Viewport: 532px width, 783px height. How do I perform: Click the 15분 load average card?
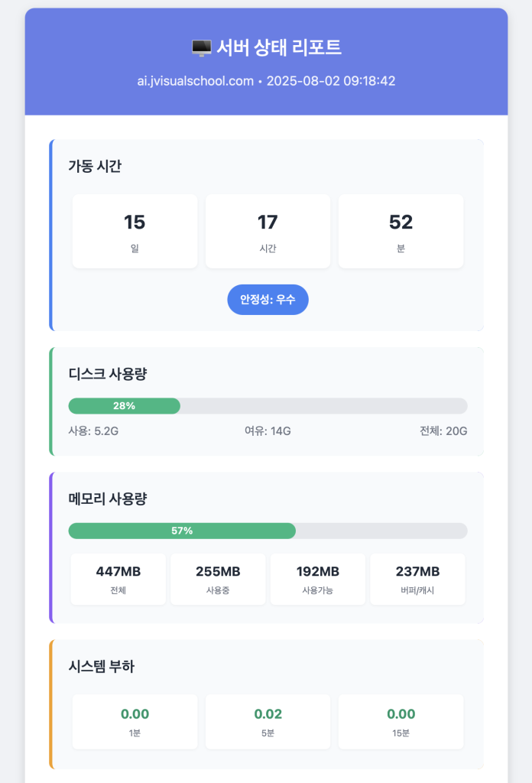pyautogui.click(x=401, y=722)
